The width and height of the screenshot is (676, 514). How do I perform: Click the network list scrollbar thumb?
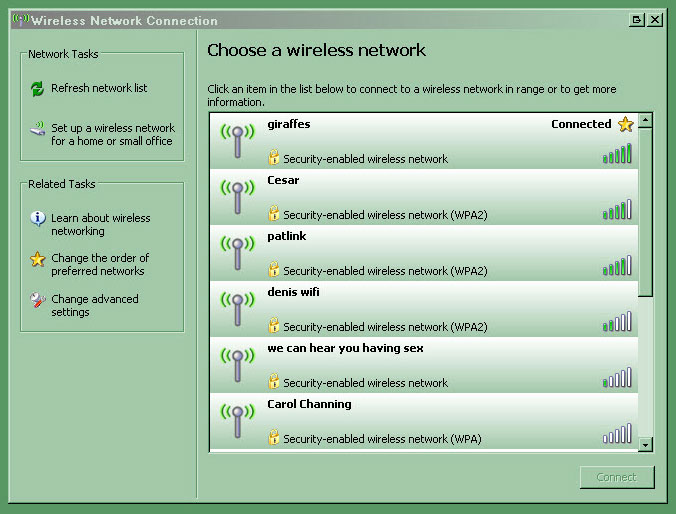click(645, 213)
